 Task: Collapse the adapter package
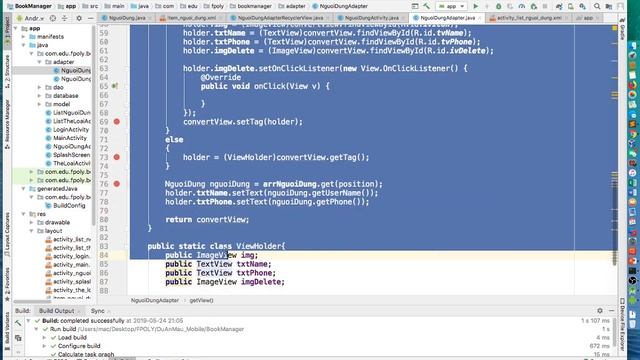(x=39, y=62)
